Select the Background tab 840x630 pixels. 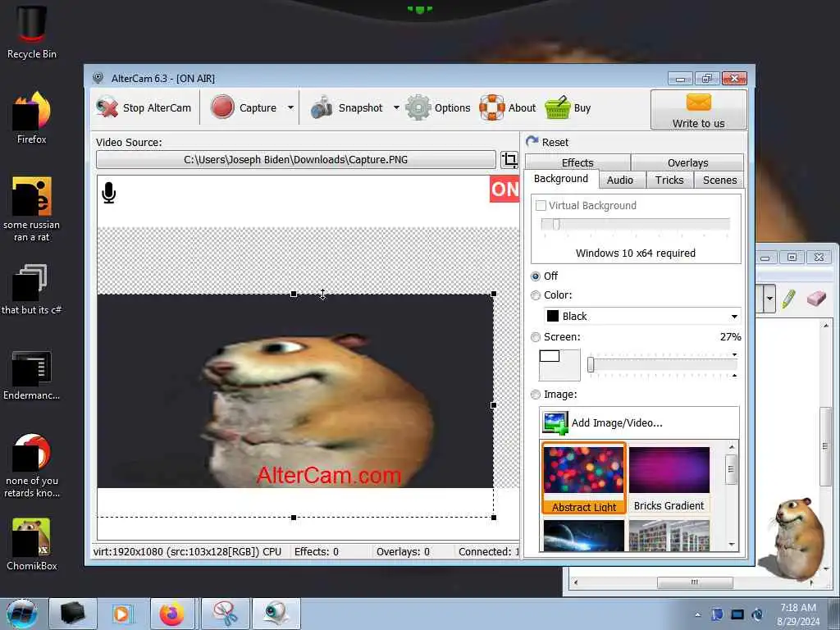pyautogui.click(x=561, y=179)
